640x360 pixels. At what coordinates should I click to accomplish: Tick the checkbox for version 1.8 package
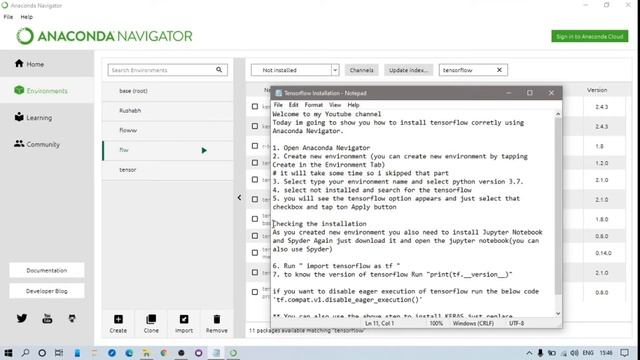(x=255, y=146)
